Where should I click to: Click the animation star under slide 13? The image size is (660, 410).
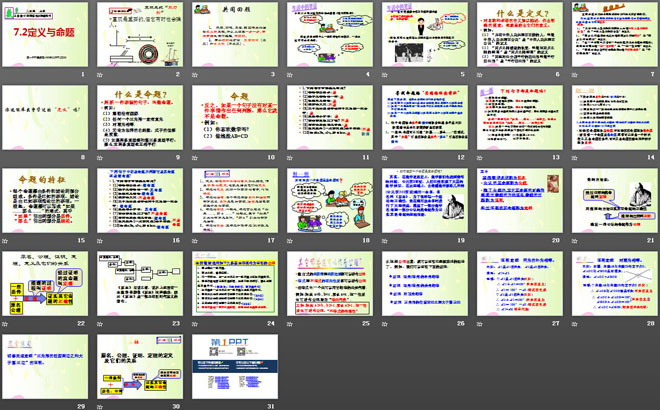(479, 158)
